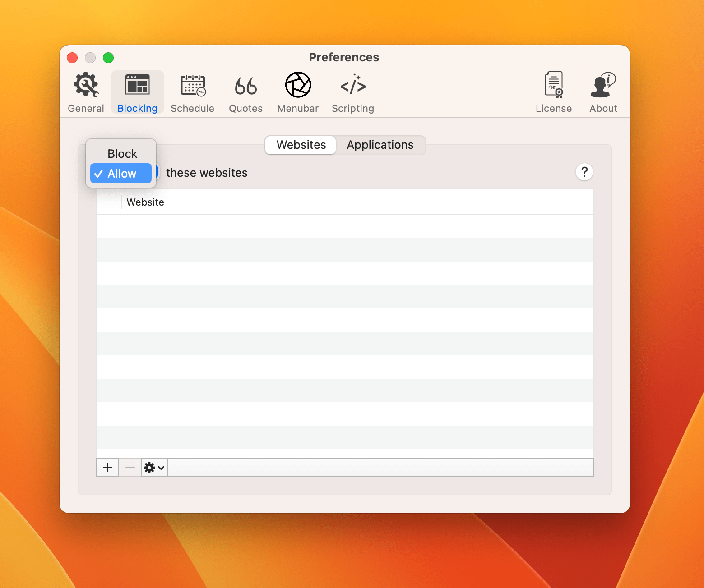Select the Blocking toolbar icon
The height and width of the screenshot is (588, 704).
click(138, 92)
